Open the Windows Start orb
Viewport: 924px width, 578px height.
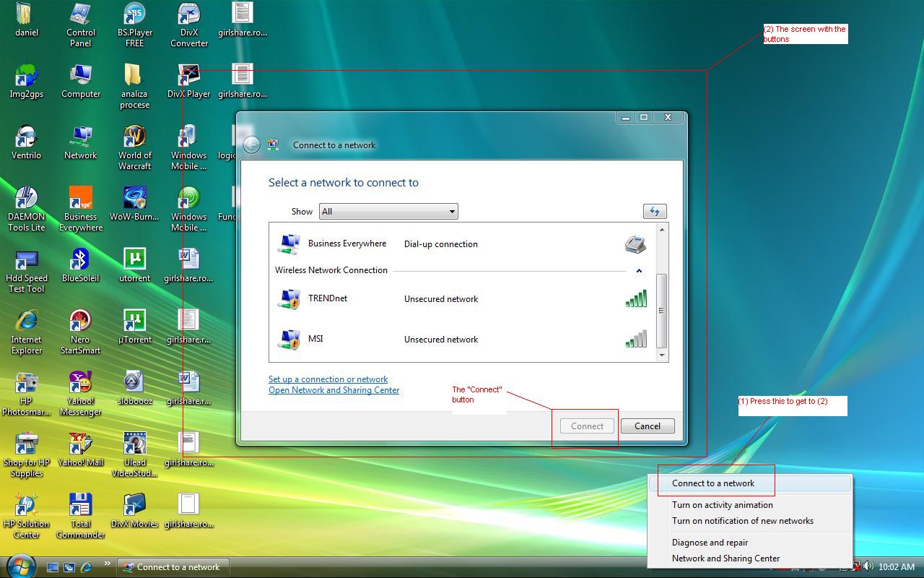19,566
